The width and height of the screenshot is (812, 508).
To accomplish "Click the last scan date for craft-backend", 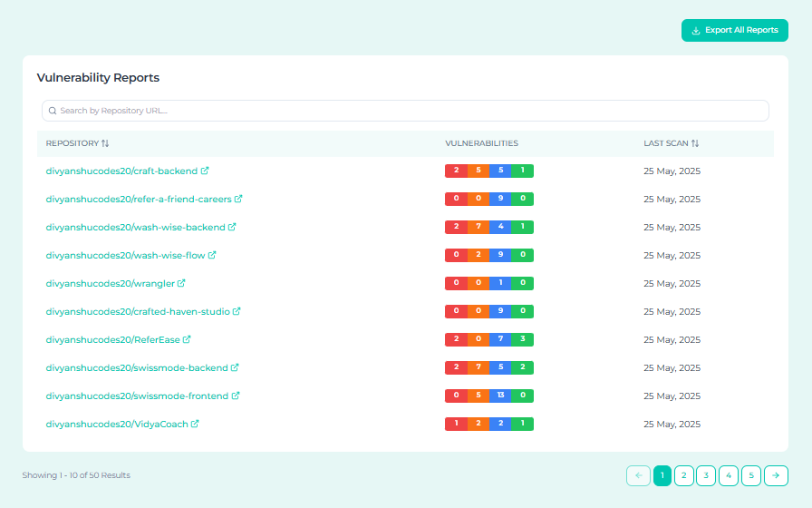I will pyautogui.click(x=672, y=171).
